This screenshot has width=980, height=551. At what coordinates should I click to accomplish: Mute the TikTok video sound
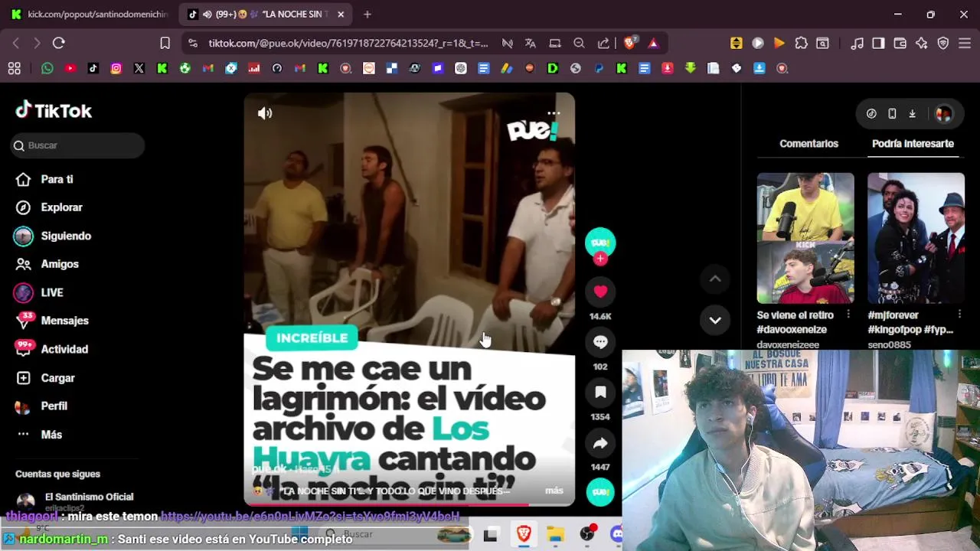click(x=265, y=113)
